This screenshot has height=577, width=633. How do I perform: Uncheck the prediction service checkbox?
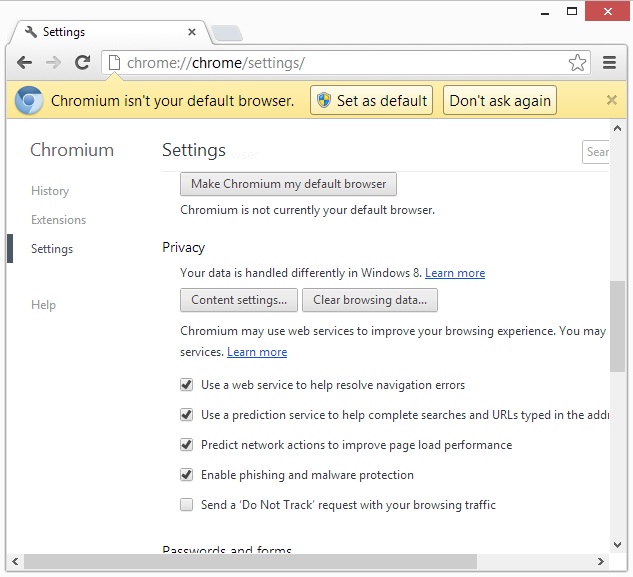tap(186, 415)
